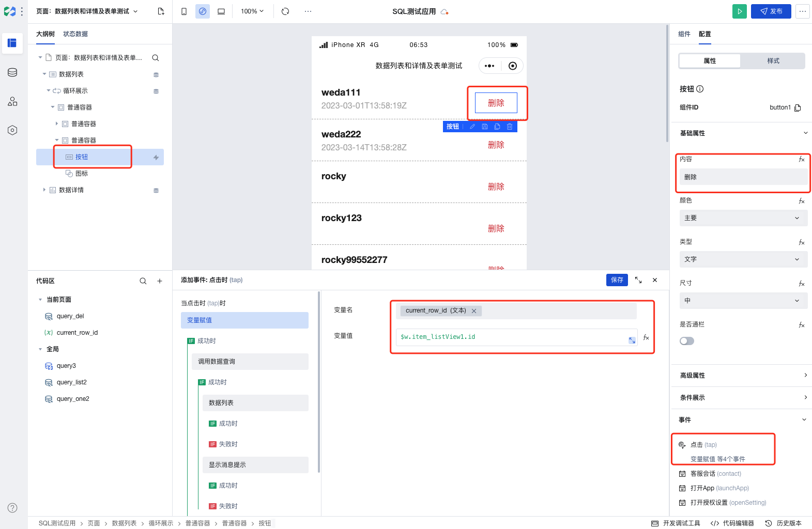Image resolution: width=812 pixels, height=529 pixels.
Task: Open 历史版本 in the status bar
Action: pyautogui.click(x=784, y=523)
